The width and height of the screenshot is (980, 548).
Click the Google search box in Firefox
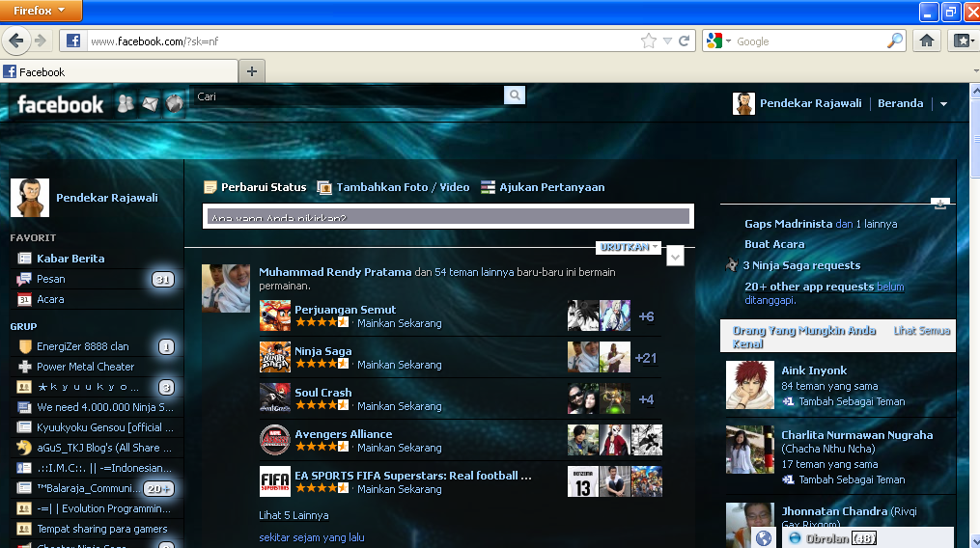point(809,41)
